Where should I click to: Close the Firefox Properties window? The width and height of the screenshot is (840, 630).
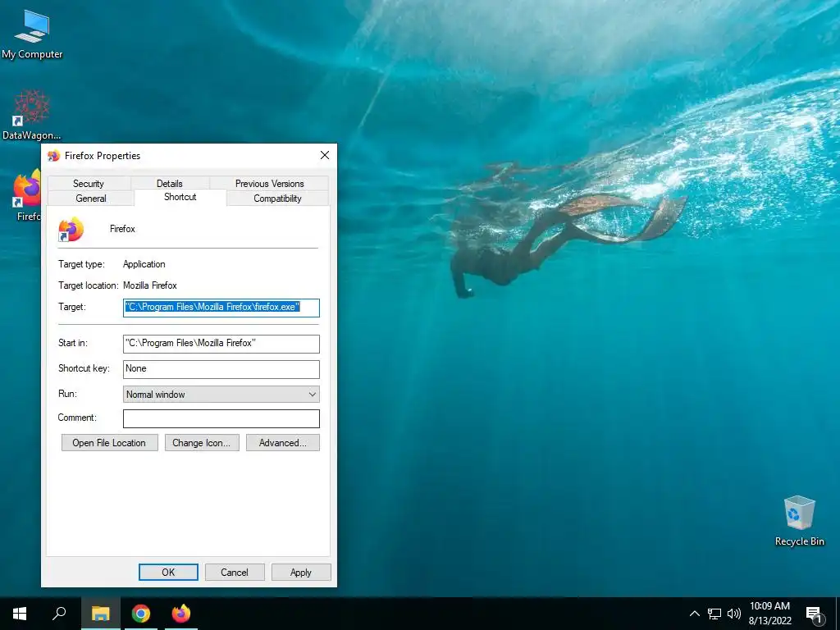click(325, 155)
